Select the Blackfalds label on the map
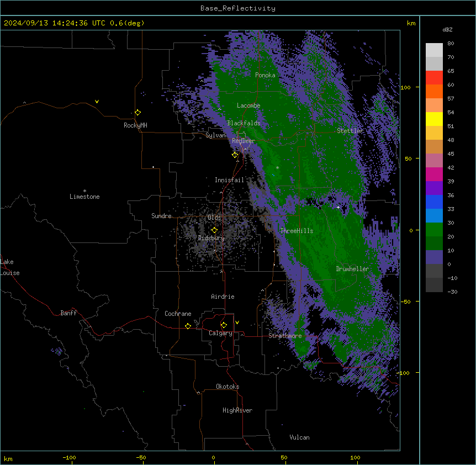Image resolution: width=476 pixels, height=465 pixels. pos(244,123)
